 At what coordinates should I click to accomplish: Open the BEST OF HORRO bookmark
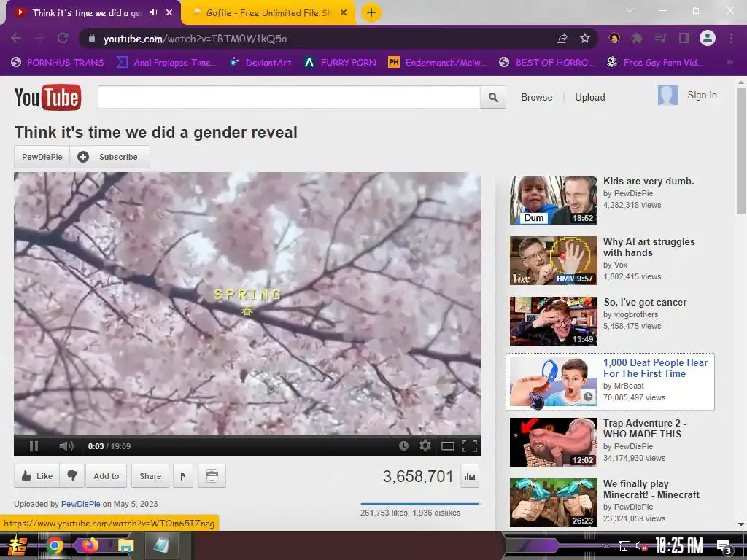click(546, 63)
